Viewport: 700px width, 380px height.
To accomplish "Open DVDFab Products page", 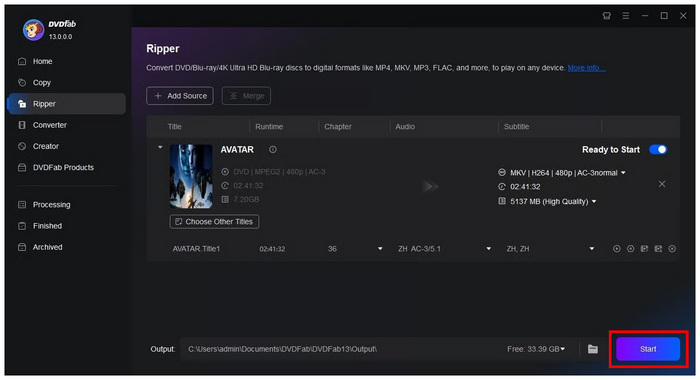I will point(63,167).
